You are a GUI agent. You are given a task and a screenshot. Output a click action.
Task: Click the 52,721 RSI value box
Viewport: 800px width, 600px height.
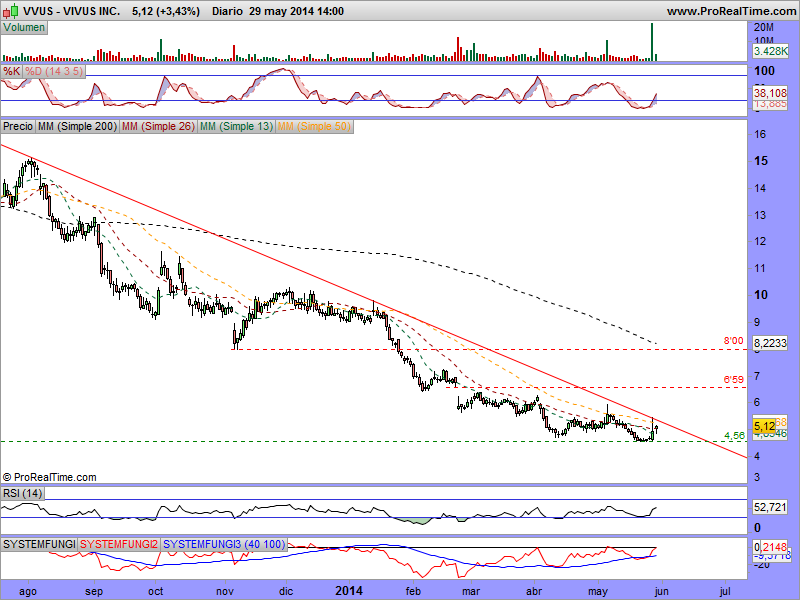(770, 507)
